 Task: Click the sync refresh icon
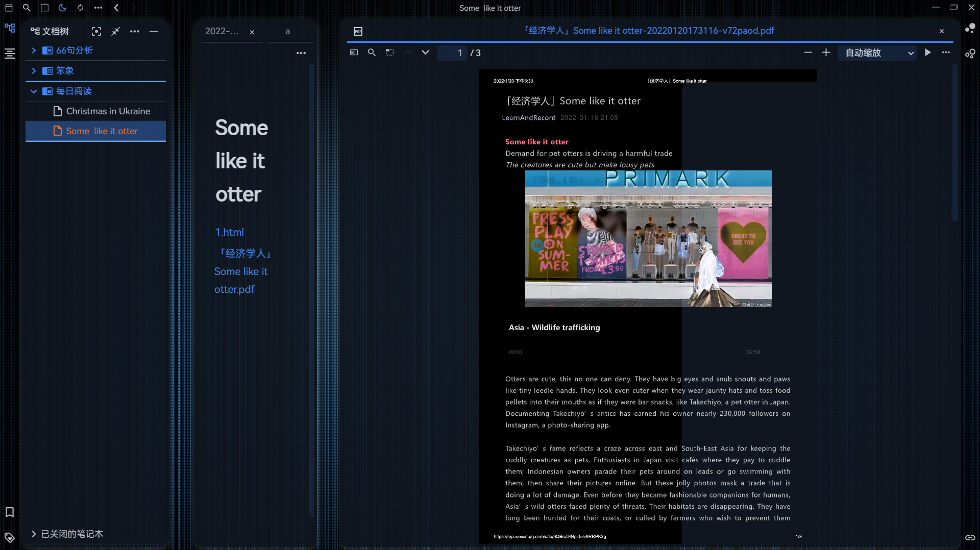coord(80,8)
